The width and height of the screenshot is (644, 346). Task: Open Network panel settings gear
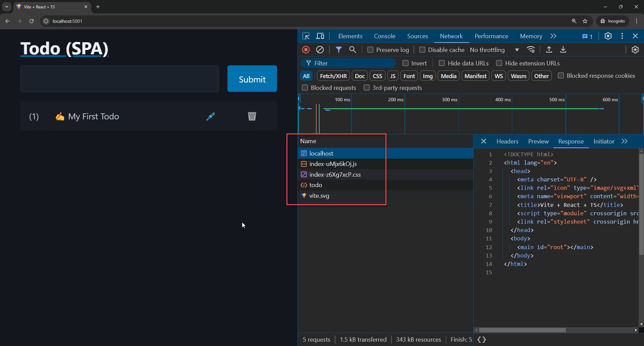tap(635, 50)
